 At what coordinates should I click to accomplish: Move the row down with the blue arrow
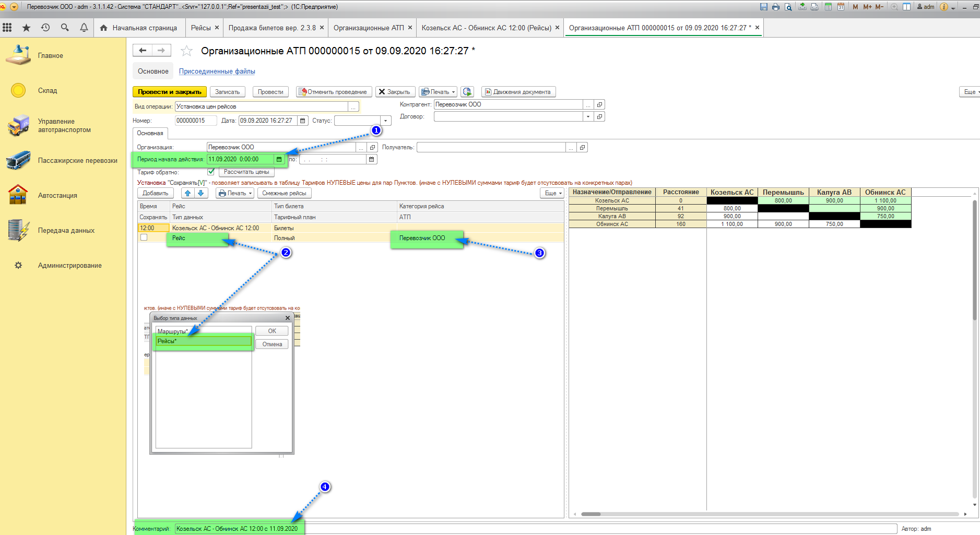point(200,193)
